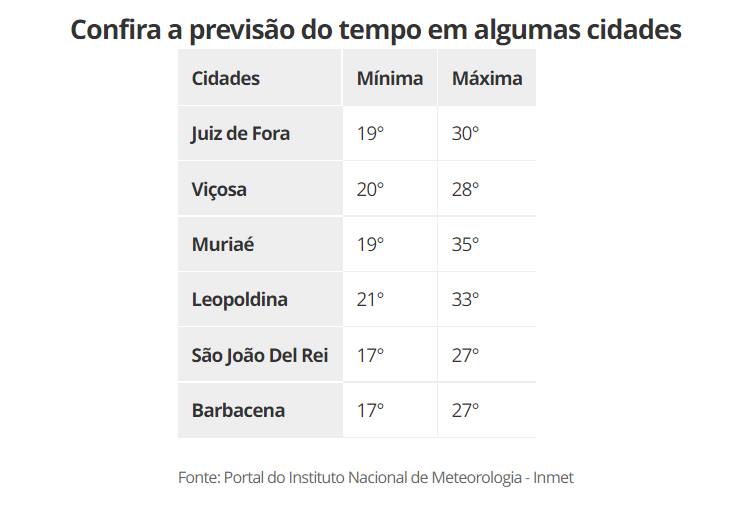Click the Inmet source caption text
Screen dimensions: 755x515
click(x=376, y=477)
